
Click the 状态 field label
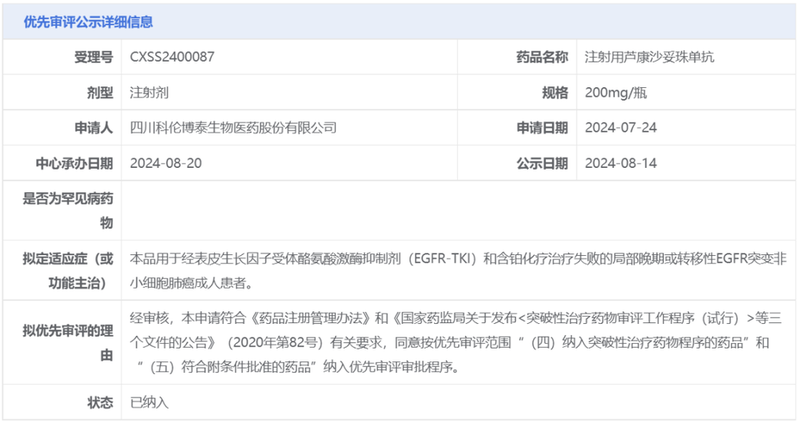click(100, 402)
